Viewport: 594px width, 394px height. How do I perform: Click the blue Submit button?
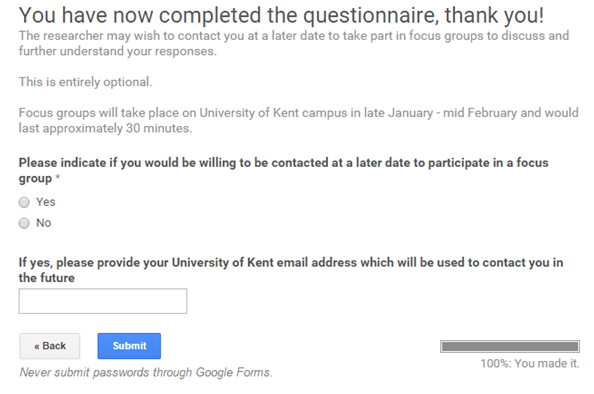click(x=129, y=346)
